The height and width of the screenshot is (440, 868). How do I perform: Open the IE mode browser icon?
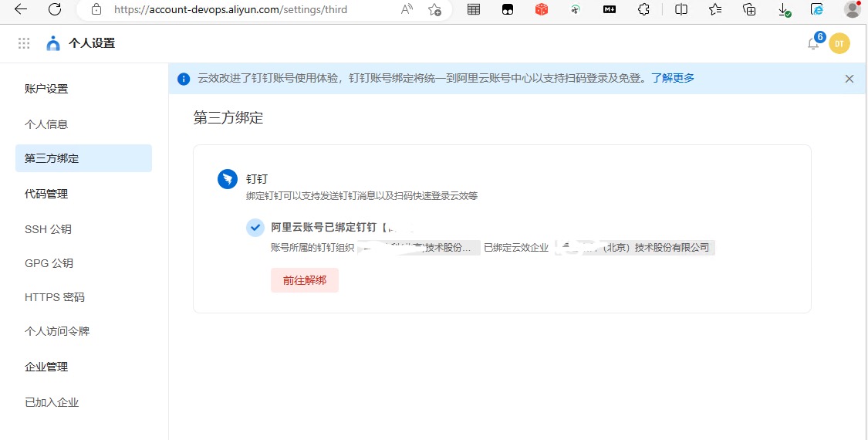(817, 8)
